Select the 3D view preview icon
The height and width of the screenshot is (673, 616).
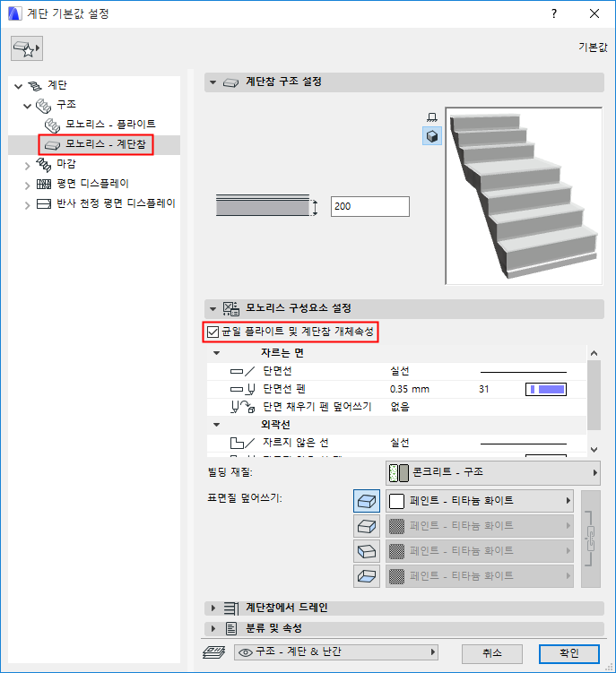[432, 136]
